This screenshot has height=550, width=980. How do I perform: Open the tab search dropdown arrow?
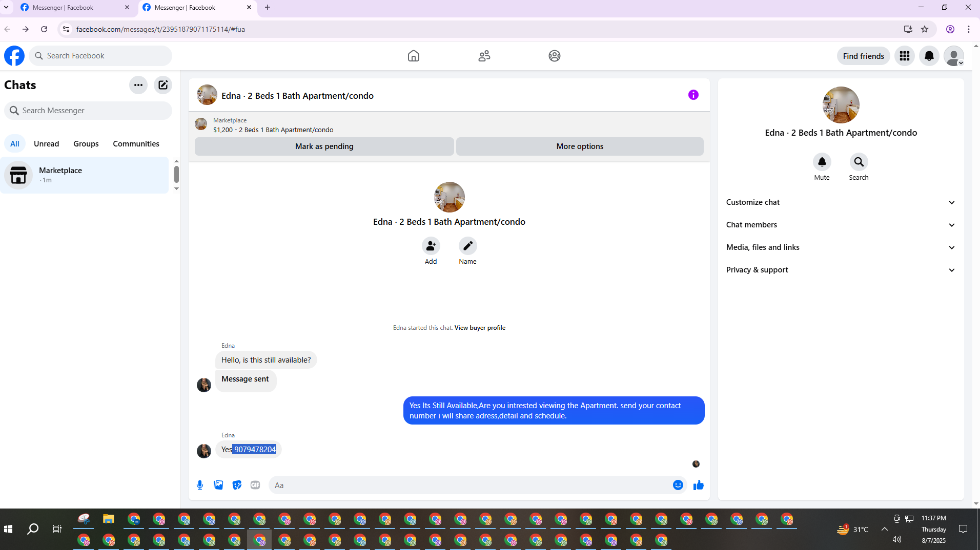[x=6, y=8]
